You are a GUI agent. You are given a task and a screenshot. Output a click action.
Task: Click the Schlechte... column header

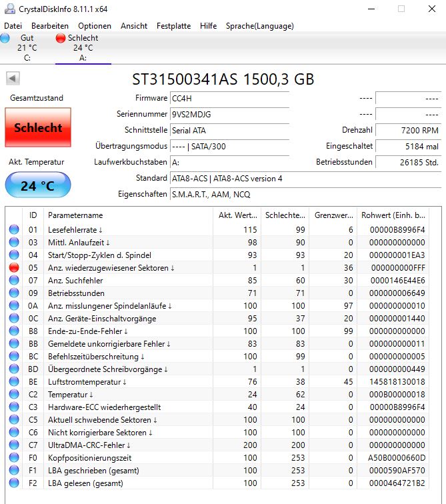coord(285,215)
